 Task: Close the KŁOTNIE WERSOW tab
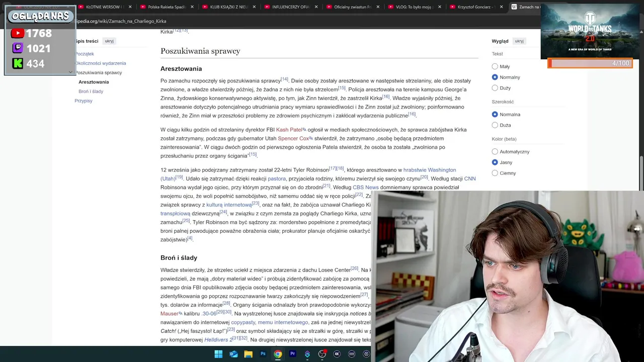pos(130,7)
